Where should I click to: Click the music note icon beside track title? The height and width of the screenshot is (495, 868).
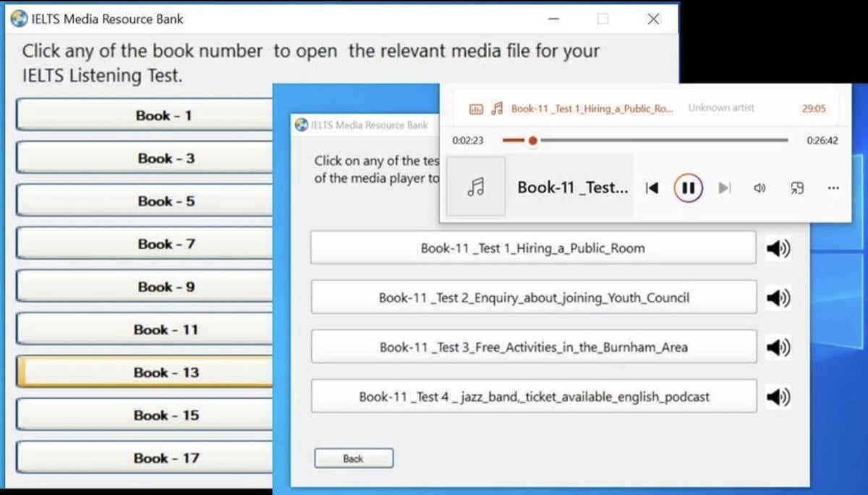[496, 109]
